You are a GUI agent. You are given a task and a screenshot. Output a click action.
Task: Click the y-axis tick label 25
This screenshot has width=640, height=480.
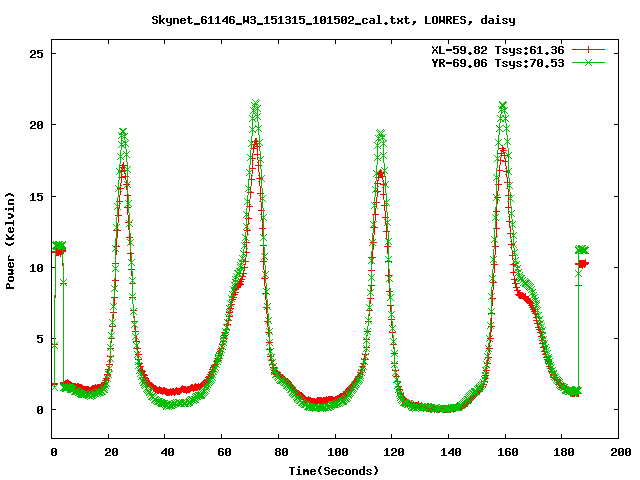click(38, 53)
